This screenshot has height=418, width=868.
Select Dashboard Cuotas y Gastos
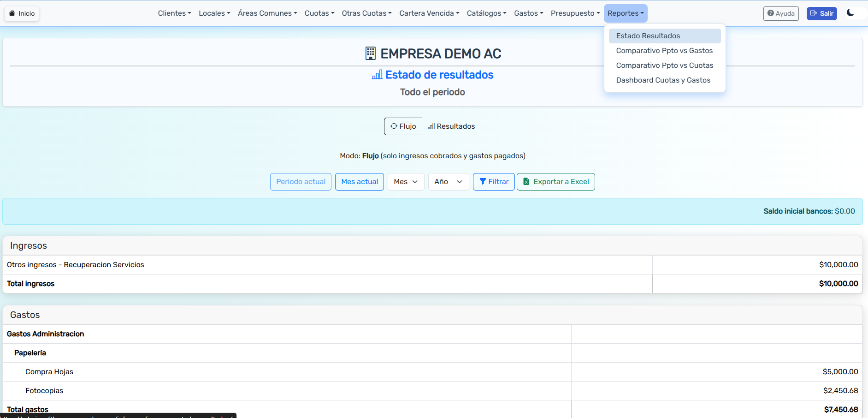coord(663,80)
